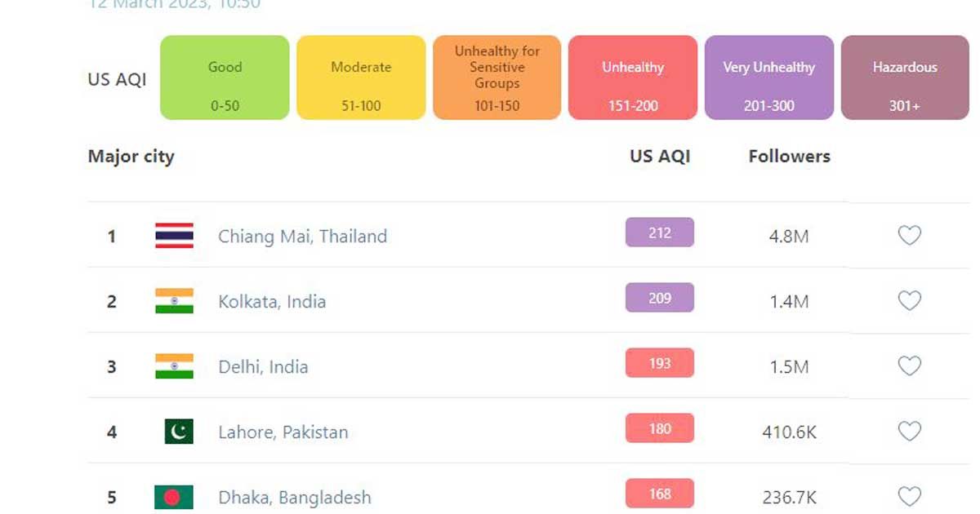The image size is (980, 514).
Task: Click the India flag next to Kolkata
Action: (174, 301)
